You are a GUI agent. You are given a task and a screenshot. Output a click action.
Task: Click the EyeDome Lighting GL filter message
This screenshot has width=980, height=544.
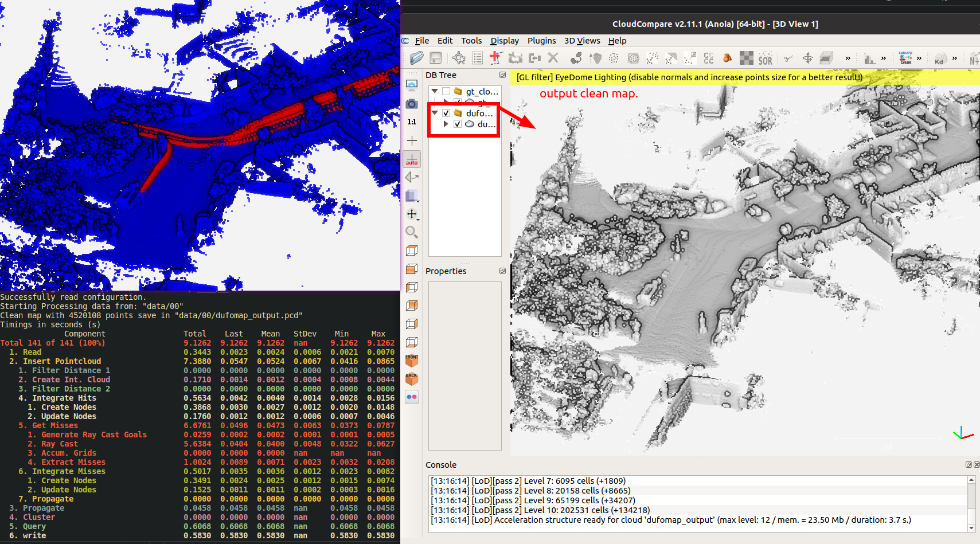click(x=689, y=77)
